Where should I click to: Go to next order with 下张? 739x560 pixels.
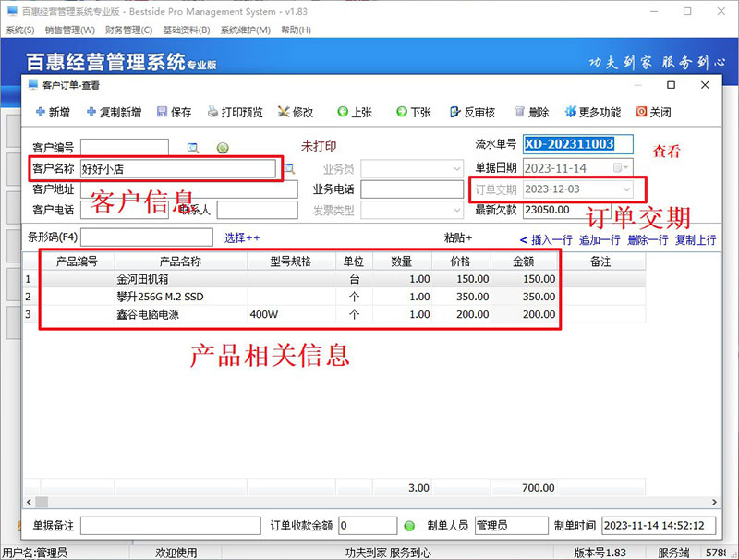click(x=402, y=112)
